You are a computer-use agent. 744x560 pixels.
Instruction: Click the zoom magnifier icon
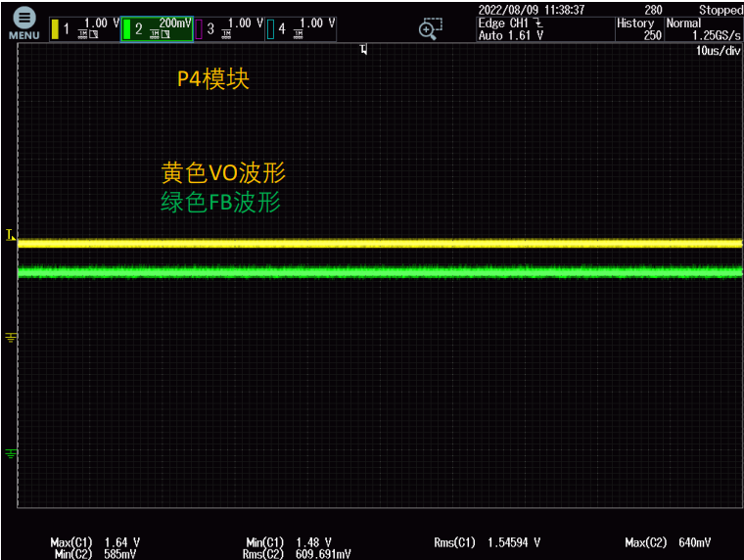pyautogui.click(x=428, y=29)
